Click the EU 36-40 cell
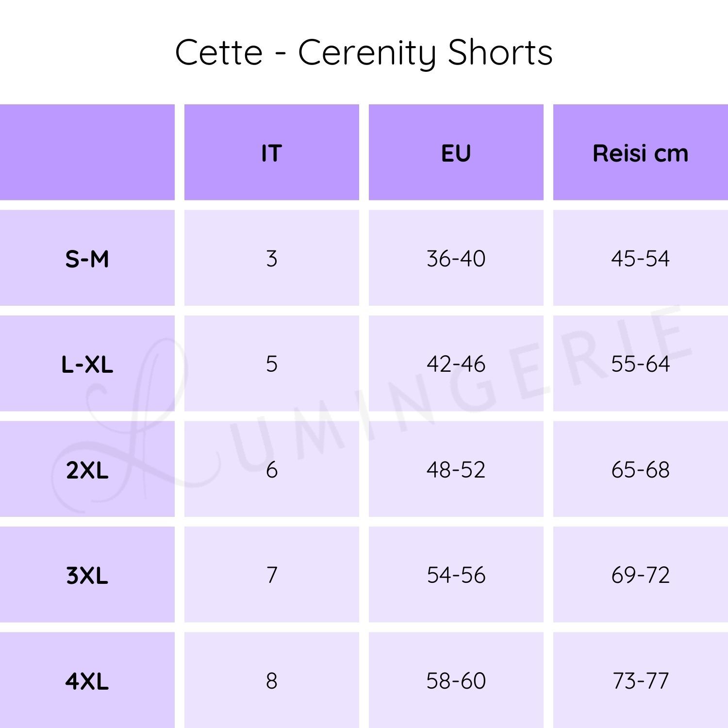 [456, 259]
